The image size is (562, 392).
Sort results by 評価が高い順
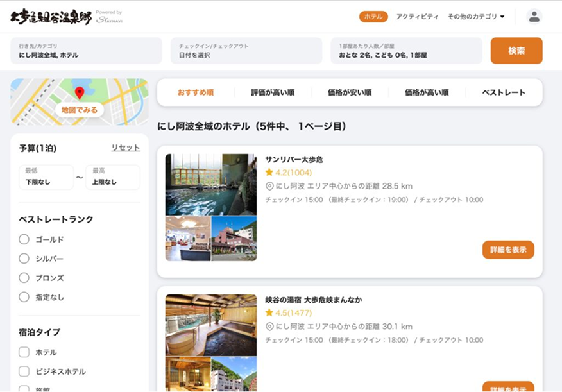[273, 92]
